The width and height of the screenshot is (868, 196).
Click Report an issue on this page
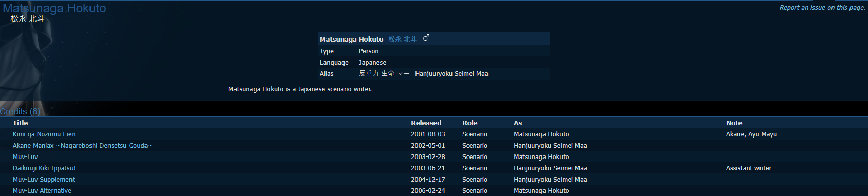point(822,8)
